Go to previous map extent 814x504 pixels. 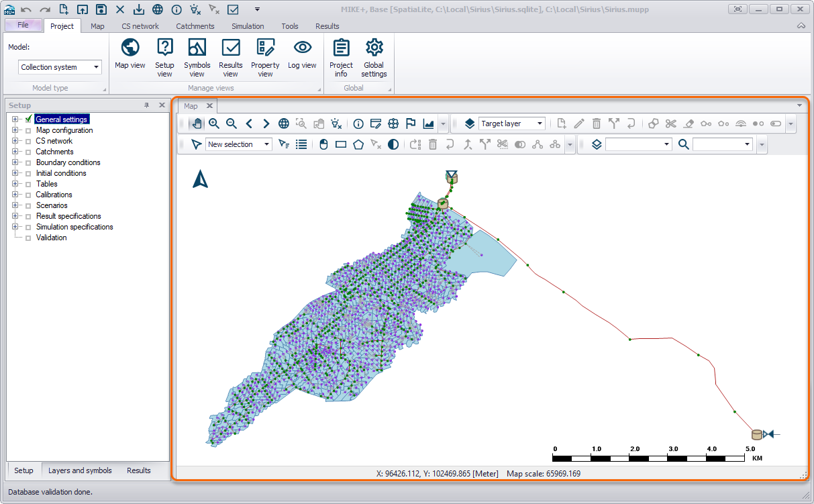tap(249, 123)
